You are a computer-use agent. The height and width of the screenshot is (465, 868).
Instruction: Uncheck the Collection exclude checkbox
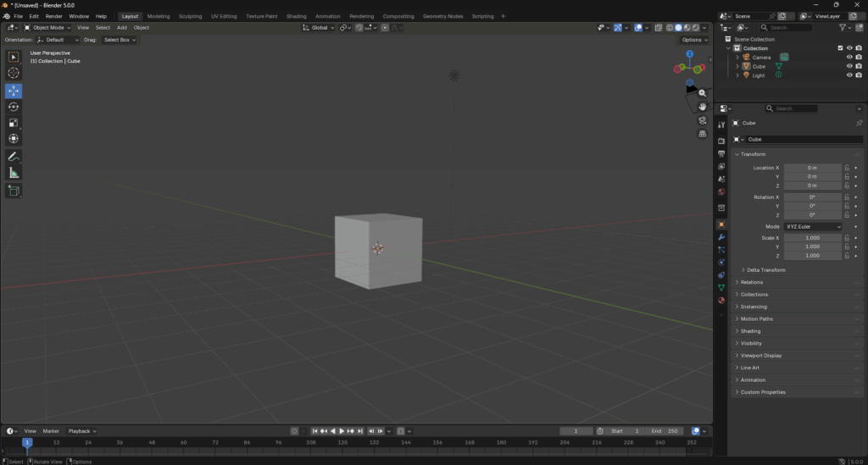click(x=840, y=48)
